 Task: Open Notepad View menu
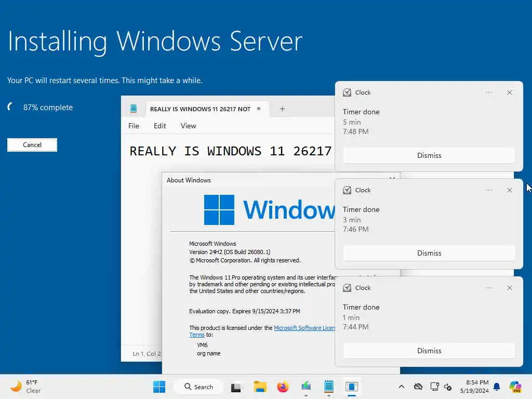tap(188, 126)
